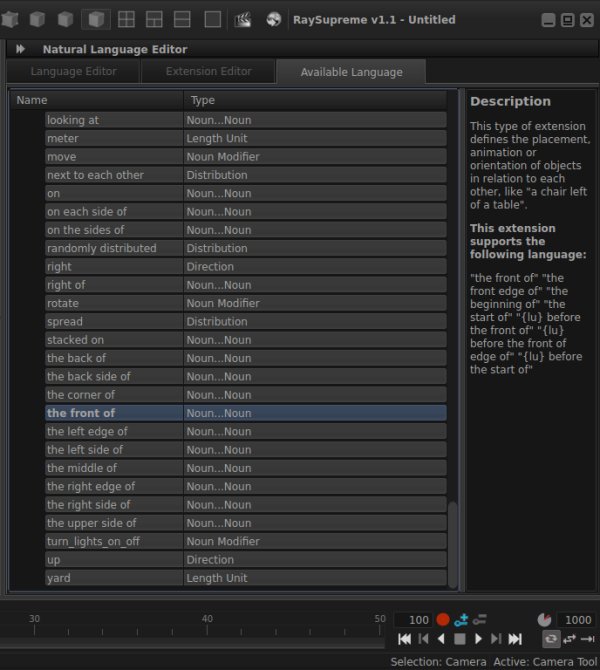Click the third cube view icon
The height and width of the screenshot is (670, 600).
coord(65,19)
